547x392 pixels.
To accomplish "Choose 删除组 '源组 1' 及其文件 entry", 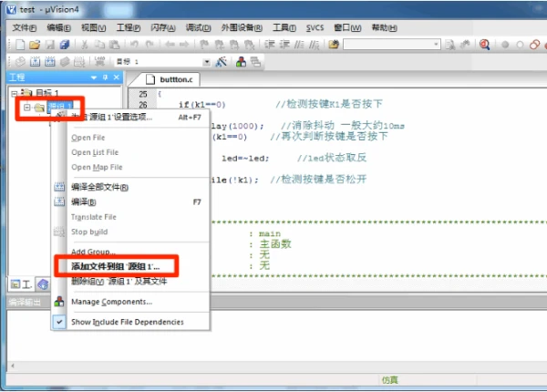I will 130,281.
